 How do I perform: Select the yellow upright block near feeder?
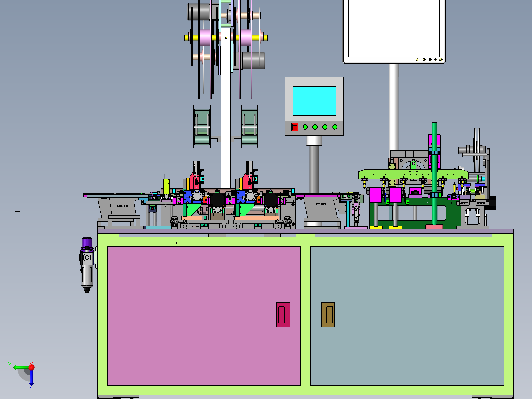click(x=166, y=186)
